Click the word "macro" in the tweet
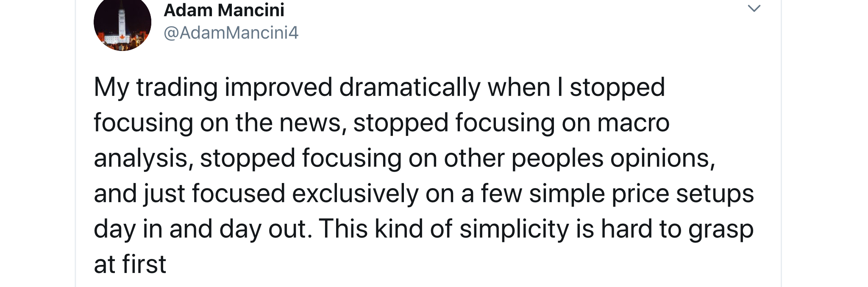 [x=633, y=123]
